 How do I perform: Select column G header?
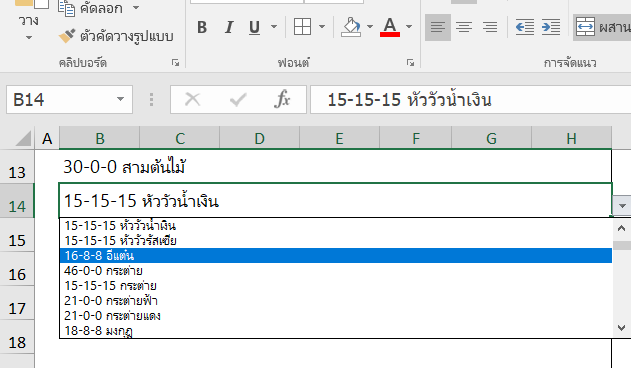(491, 139)
